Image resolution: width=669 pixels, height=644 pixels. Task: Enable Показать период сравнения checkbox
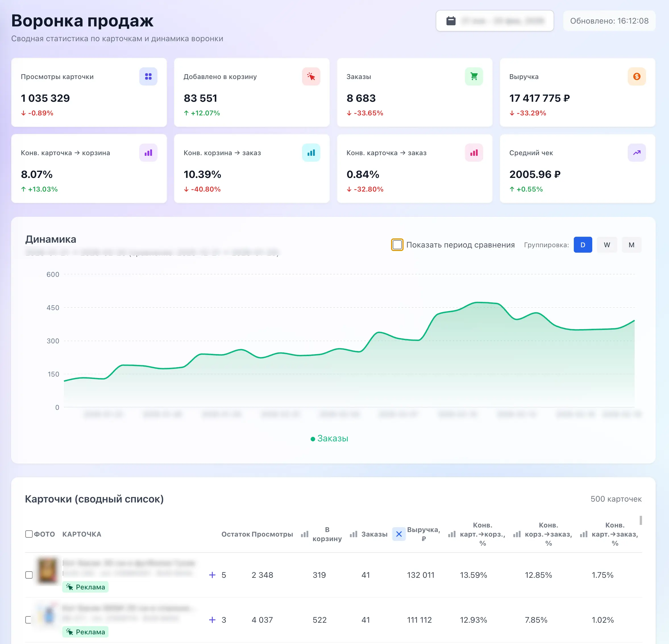397,245
